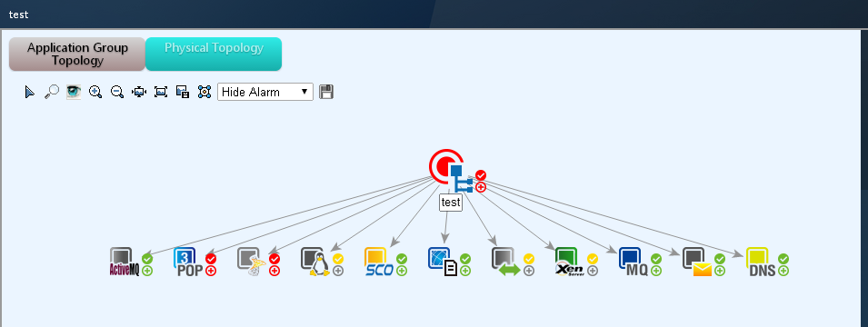Toggle the eye overview icon
Screen dimensions: 868x327
pyautogui.click(x=74, y=92)
